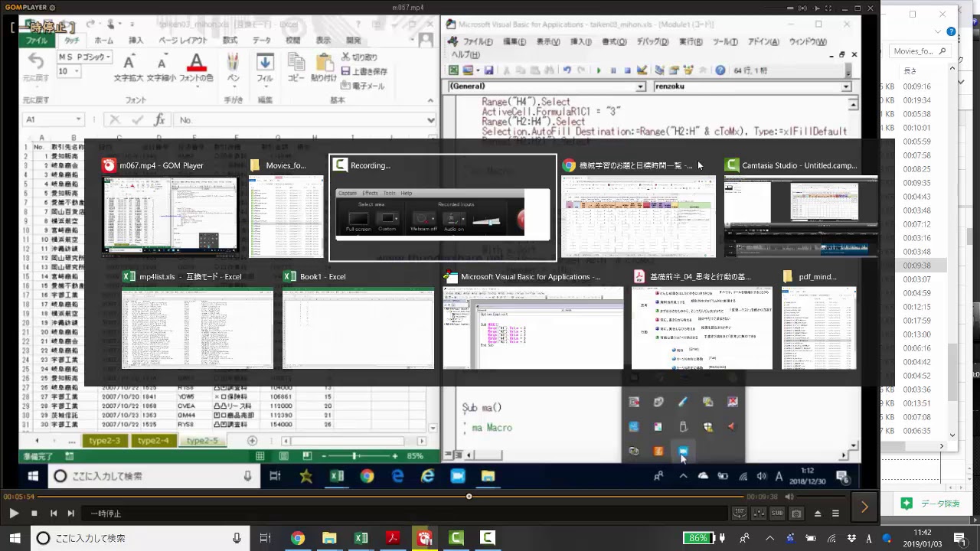Open the GOM Player control panel icon
This screenshot has height=551, width=980.
(758, 514)
